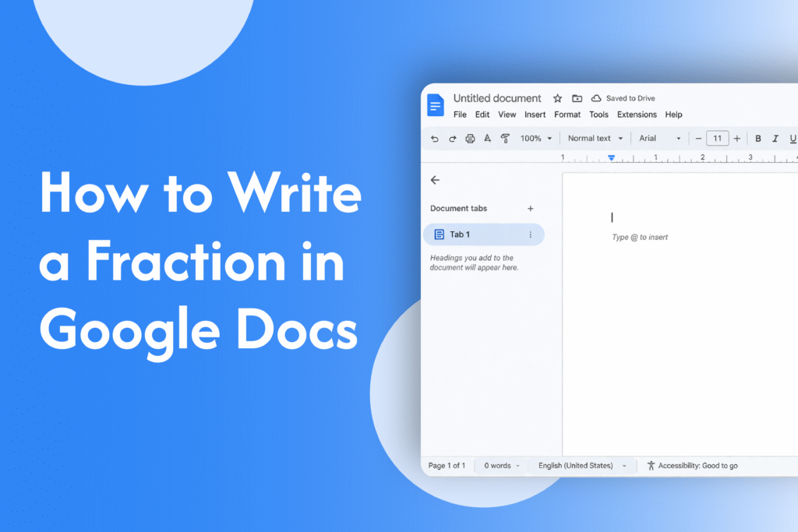Undo the last action
Image resolution: width=798 pixels, height=532 pixels.
click(435, 138)
